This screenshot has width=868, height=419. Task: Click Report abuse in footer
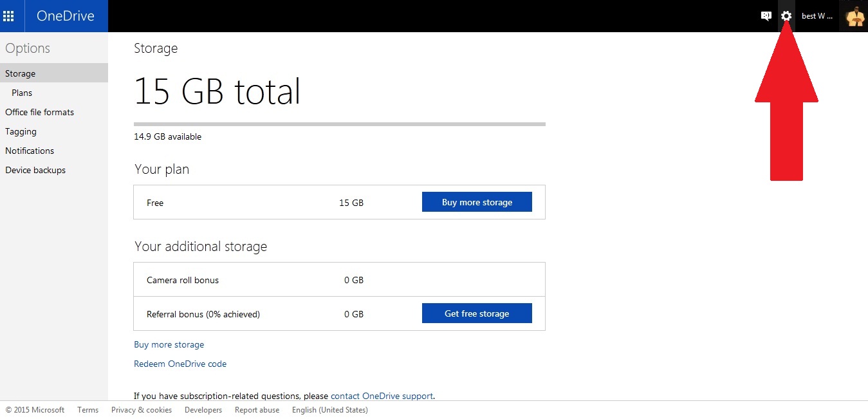click(257, 410)
